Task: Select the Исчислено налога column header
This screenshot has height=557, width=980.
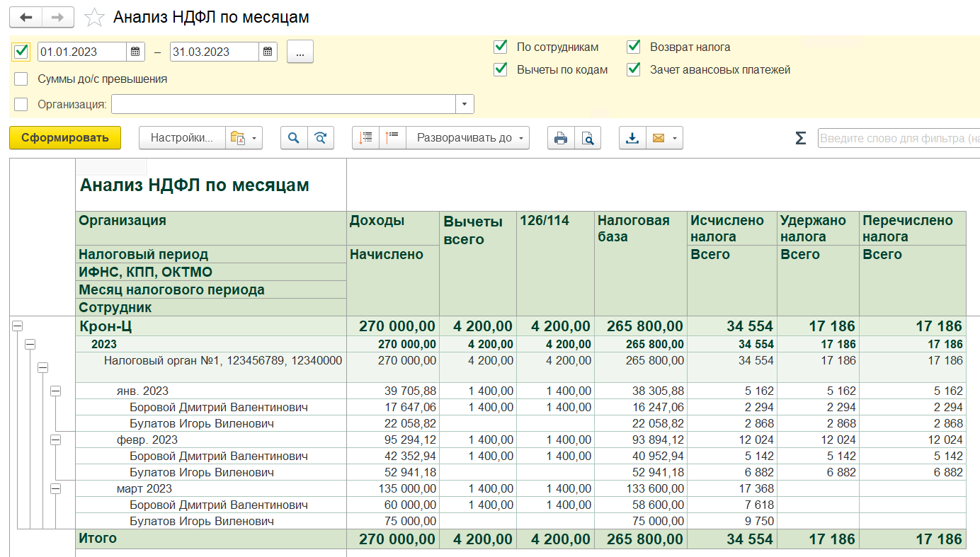Action: (x=732, y=228)
